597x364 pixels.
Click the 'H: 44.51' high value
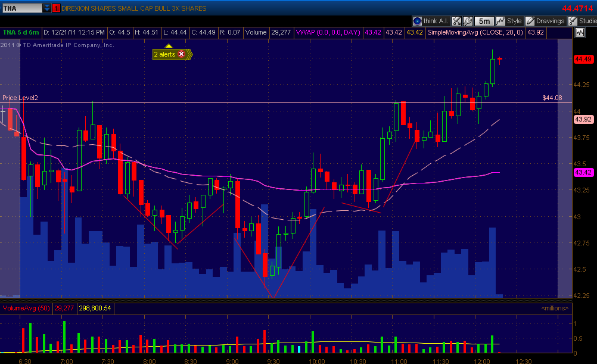click(146, 32)
